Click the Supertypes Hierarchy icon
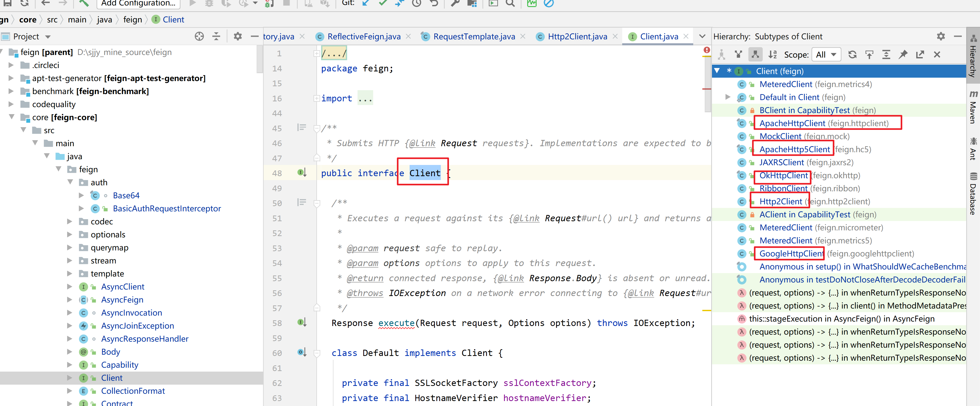The width and height of the screenshot is (980, 406). click(738, 54)
